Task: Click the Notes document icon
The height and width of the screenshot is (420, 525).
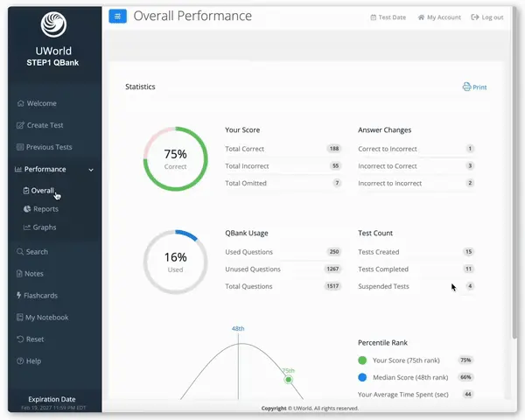Action: tap(19, 274)
